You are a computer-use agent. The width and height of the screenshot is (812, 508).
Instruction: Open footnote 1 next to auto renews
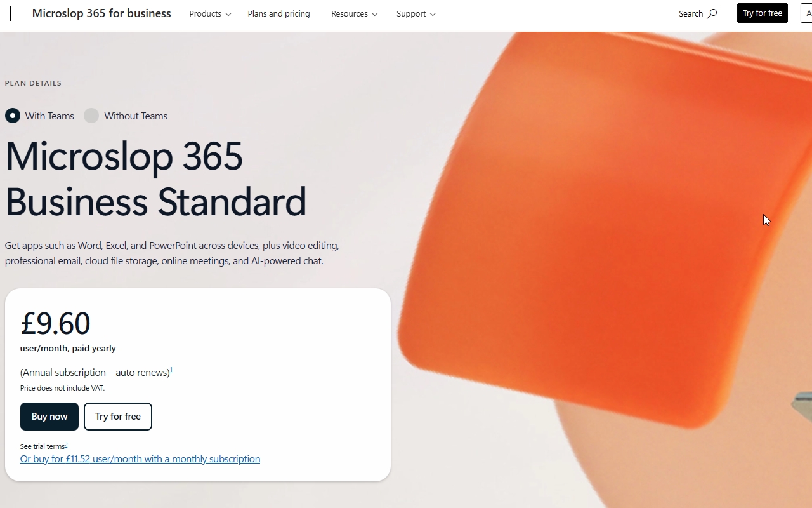pos(171,370)
